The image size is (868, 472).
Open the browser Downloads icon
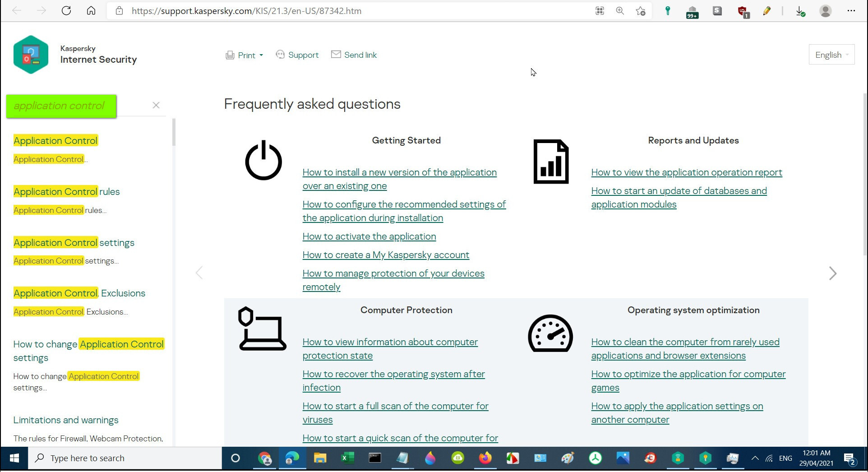point(800,11)
